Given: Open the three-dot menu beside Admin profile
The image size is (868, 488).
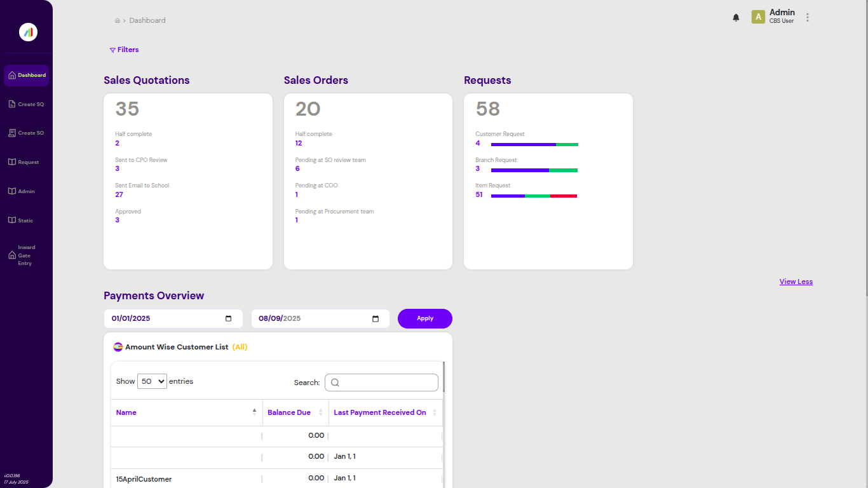Looking at the screenshot, I should [807, 17].
